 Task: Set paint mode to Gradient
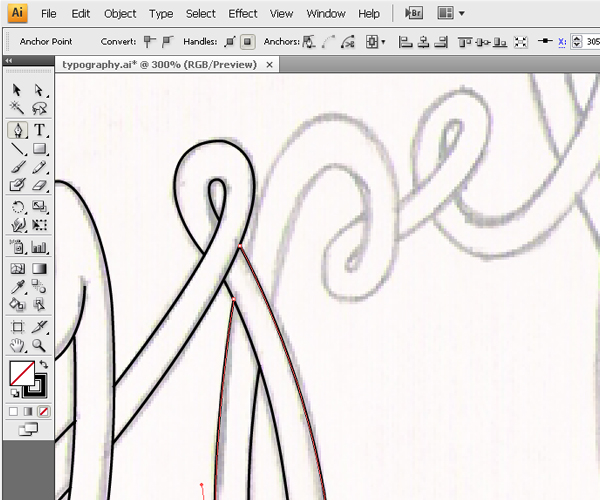pyautogui.click(x=28, y=412)
